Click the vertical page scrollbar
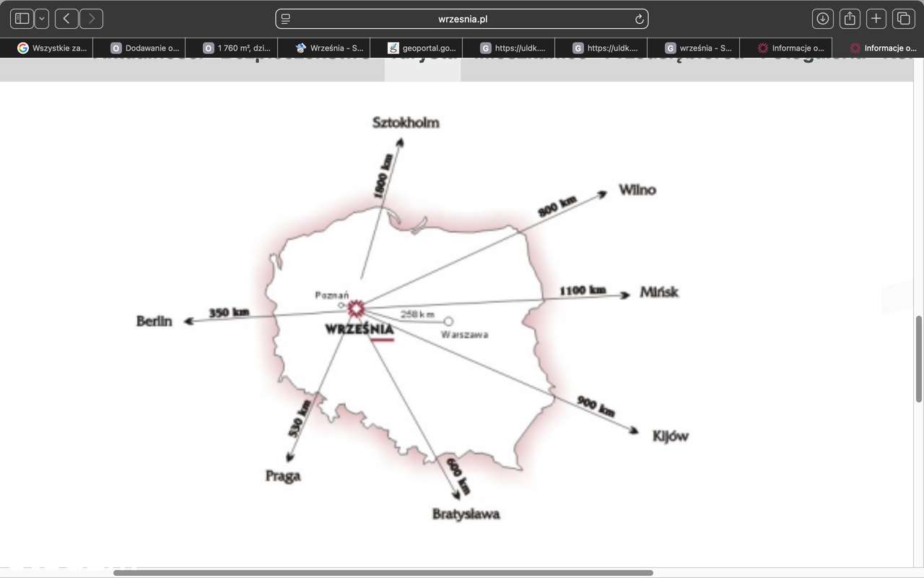The image size is (924, 578). point(919,359)
